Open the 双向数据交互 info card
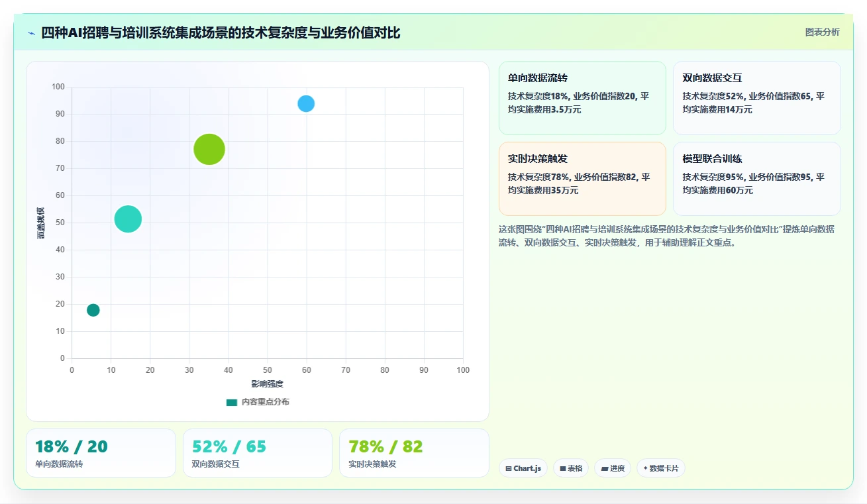 tap(757, 98)
